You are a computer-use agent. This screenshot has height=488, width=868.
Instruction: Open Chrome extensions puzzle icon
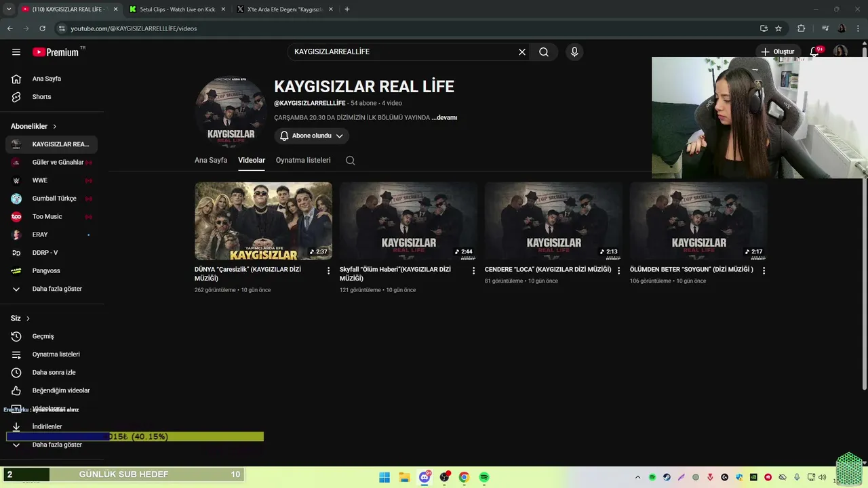point(802,28)
